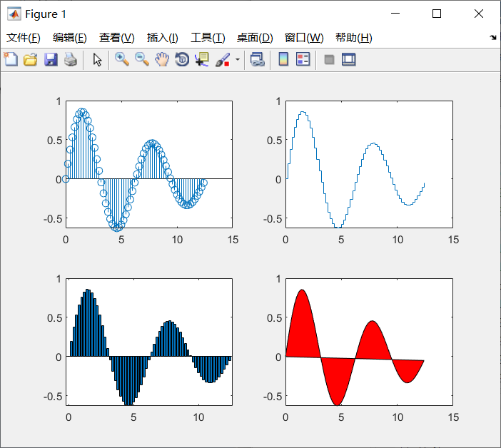Click the MATLAB logo in title bar

click(x=14, y=14)
